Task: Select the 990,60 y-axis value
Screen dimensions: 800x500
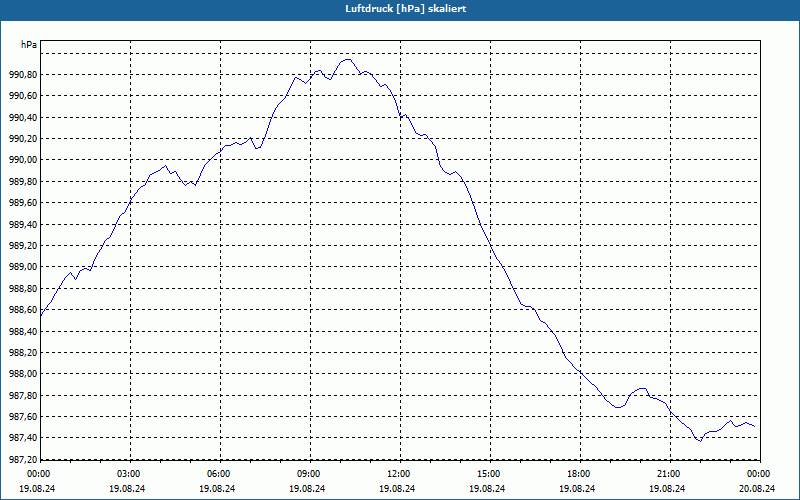Action: [23, 96]
